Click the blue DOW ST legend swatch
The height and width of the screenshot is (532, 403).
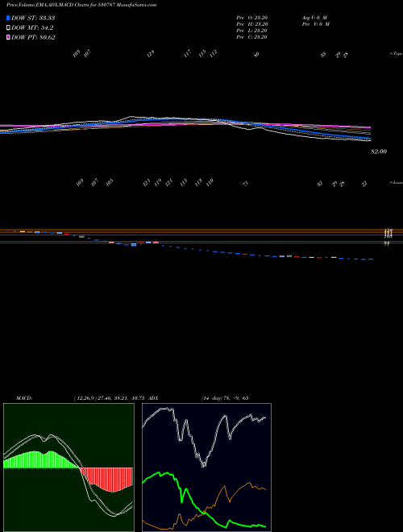[8, 18]
